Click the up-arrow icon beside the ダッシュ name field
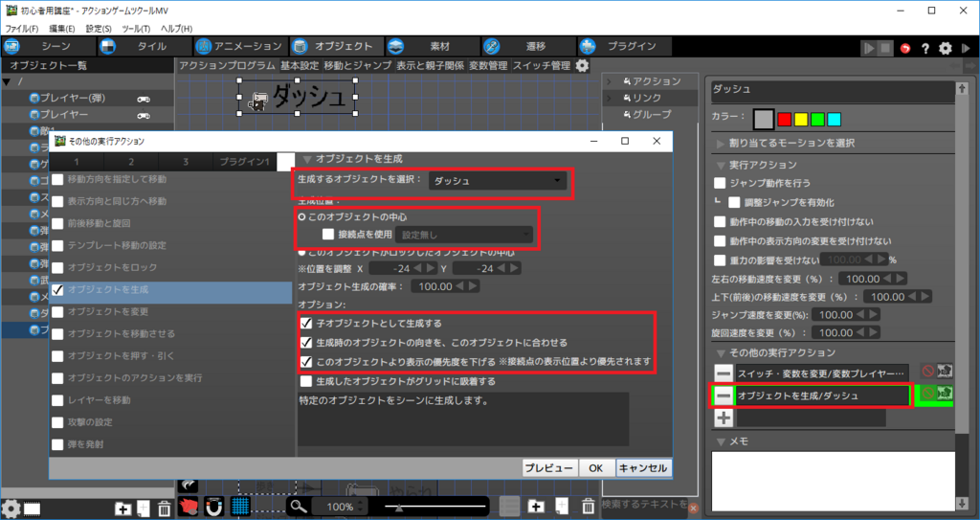 coord(961,90)
